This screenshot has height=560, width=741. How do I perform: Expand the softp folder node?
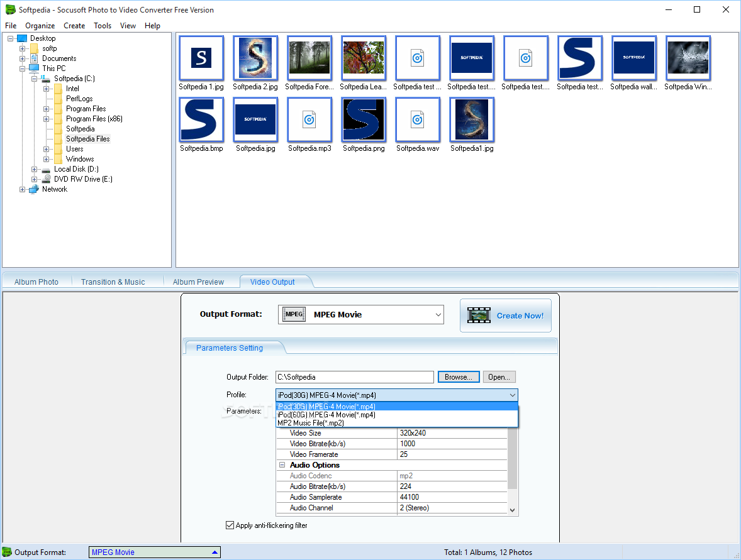[x=22, y=48]
